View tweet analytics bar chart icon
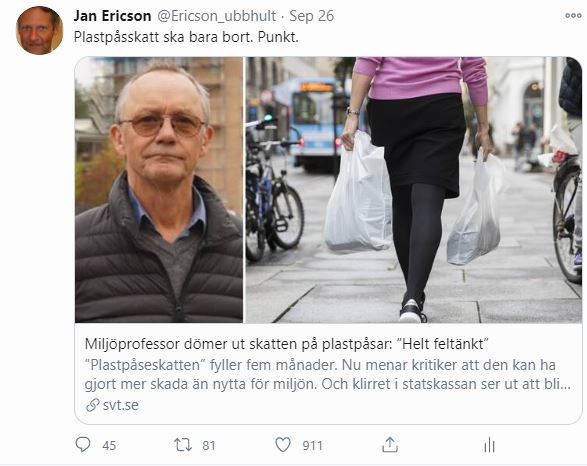The height and width of the screenshot is (466, 587). (x=489, y=445)
